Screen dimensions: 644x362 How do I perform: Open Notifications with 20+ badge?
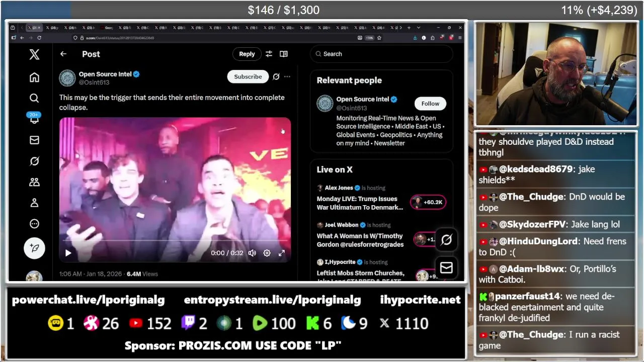pyautogui.click(x=34, y=119)
